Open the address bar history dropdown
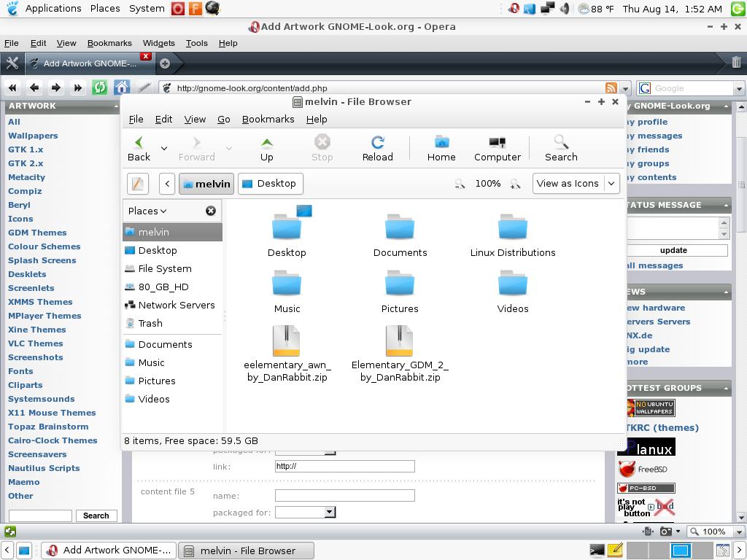Image resolution: width=747 pixels, height=560 pixels. point(625,88)
